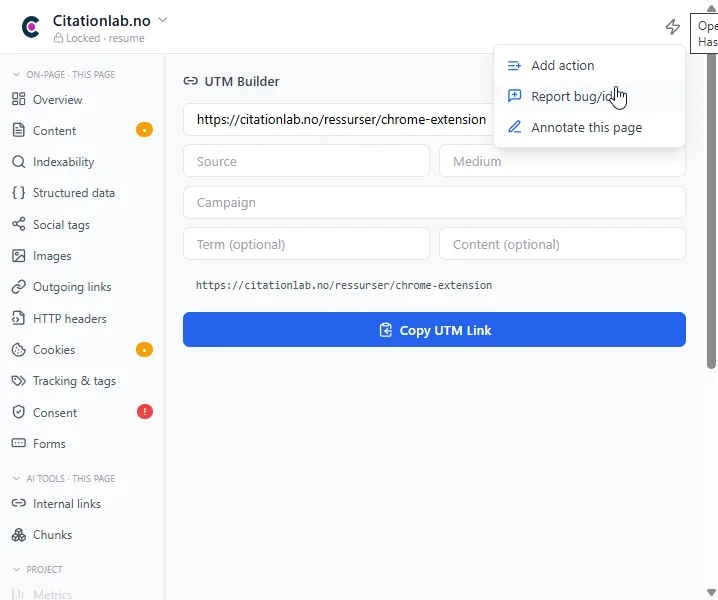This screenshot has height=600, width=718.
Task: Click the generated UTM URL preview text
Action: [x=344, y=285]
